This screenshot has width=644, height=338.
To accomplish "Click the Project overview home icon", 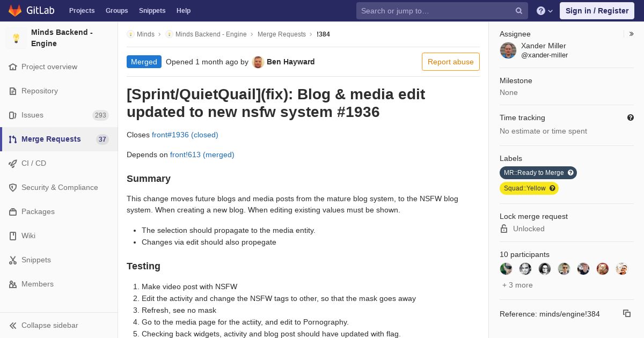I will pos(13,67).
